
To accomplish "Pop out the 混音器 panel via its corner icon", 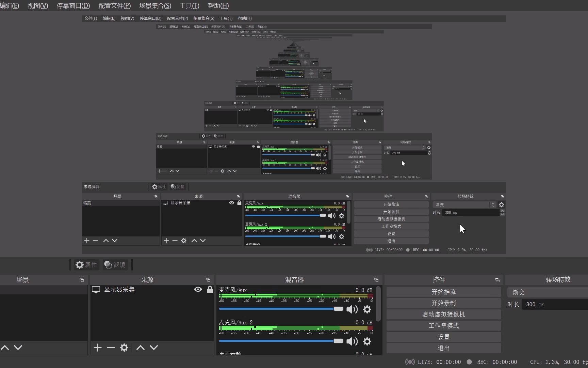I will click(376, 279).
